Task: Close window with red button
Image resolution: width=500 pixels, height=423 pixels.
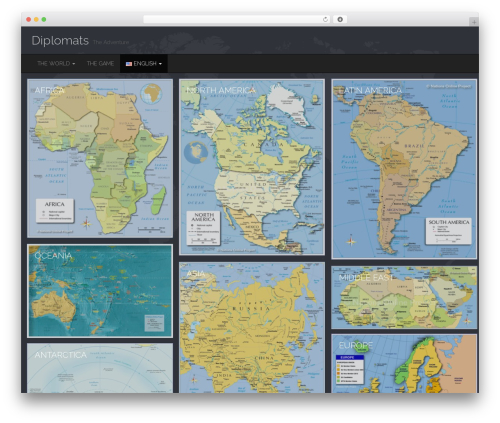Action: click(29, 19)
